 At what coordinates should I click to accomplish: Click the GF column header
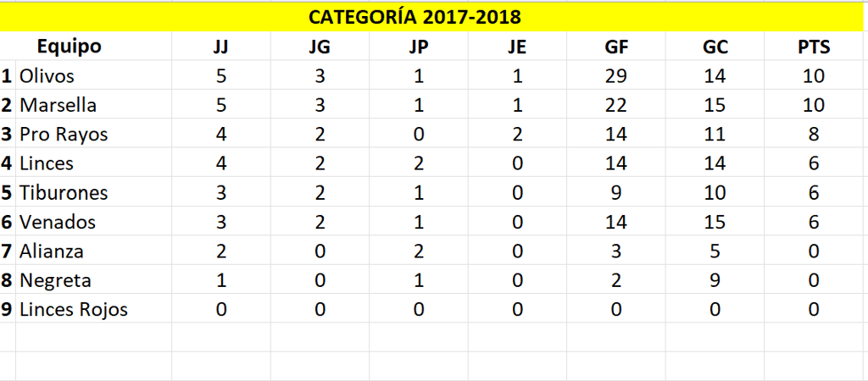616,47
